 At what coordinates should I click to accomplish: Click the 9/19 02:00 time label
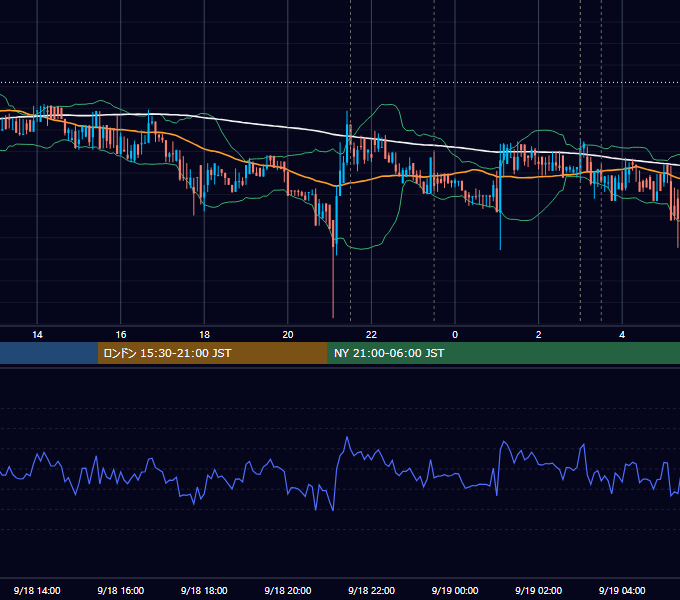[x=539, y=590]
